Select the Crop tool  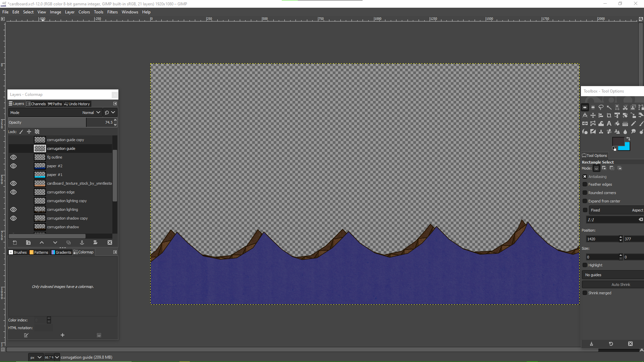[609, 116]
